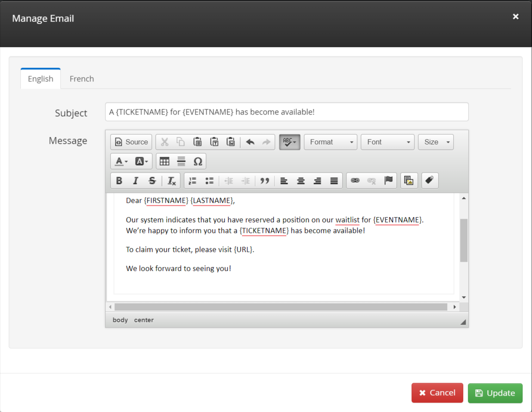
Task: Enable center alignment
Action: pos(301,181)
